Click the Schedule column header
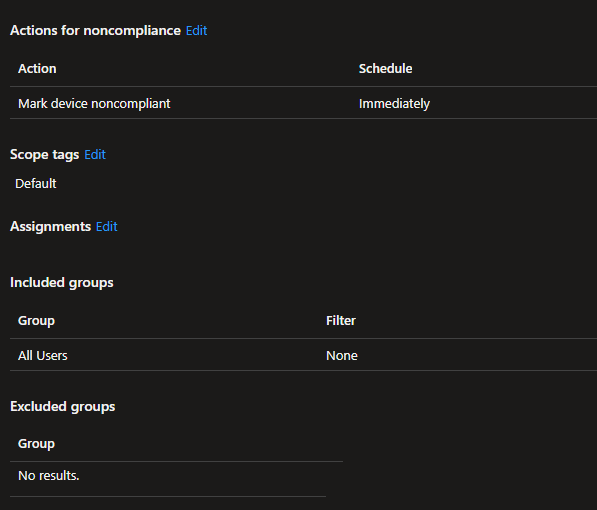 coord(385,69)
